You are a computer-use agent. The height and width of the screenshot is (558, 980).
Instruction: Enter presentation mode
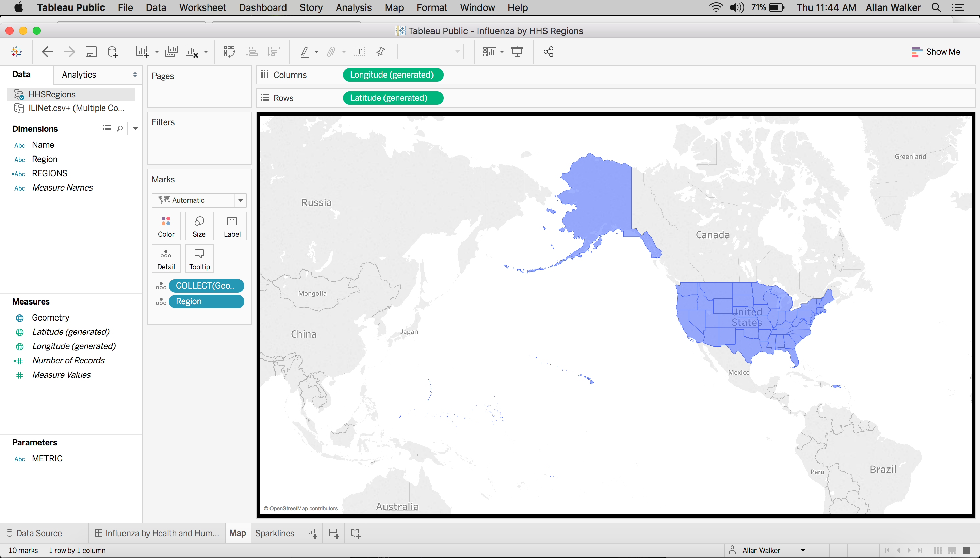click(x=517, y=51)
